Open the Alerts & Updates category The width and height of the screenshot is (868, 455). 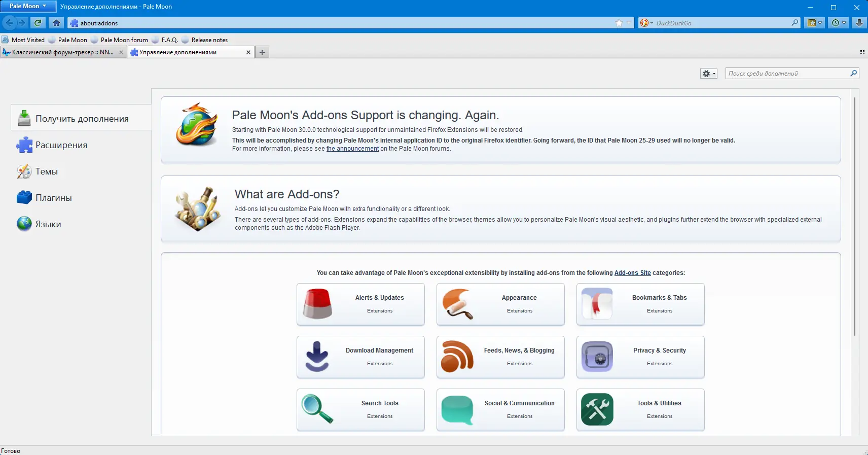[x=360, y=304]
